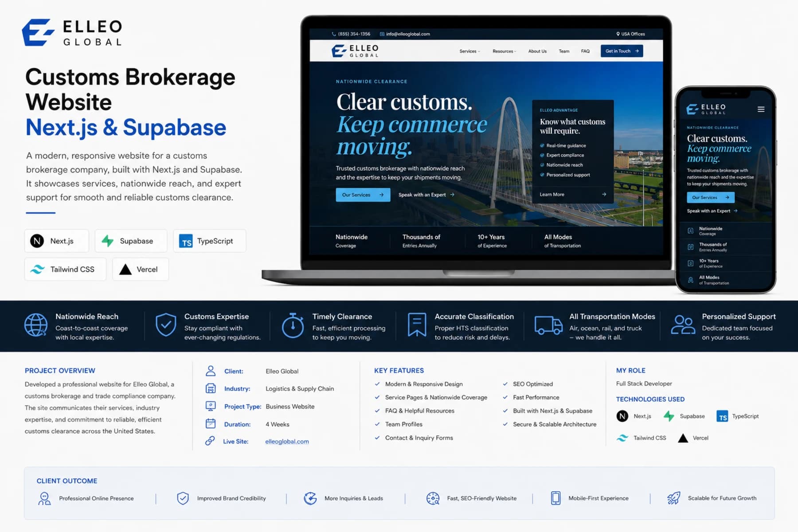Image resolution: width=798 pixels, height=532 pixels.
Task: Click the calendar icon beside Duration
Action: [x=211, y=424]
